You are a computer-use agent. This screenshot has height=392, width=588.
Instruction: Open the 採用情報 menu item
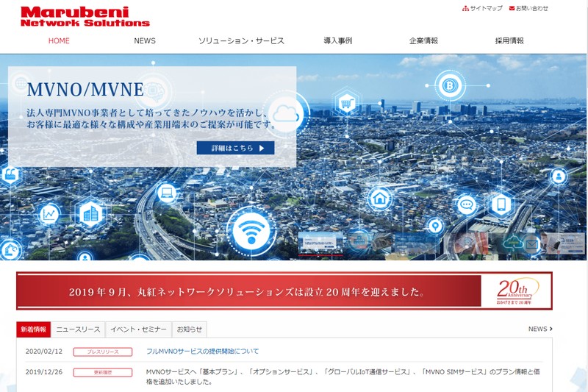509,40
